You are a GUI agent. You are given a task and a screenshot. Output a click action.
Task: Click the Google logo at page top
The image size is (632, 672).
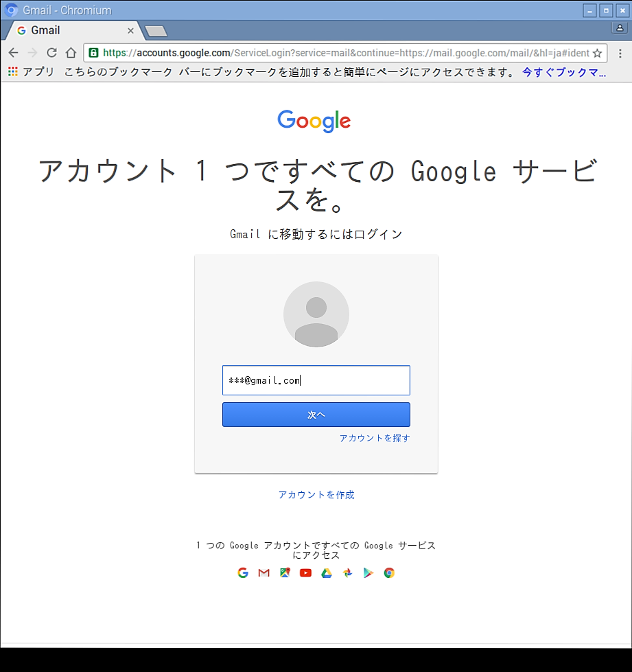coord(314,121)
